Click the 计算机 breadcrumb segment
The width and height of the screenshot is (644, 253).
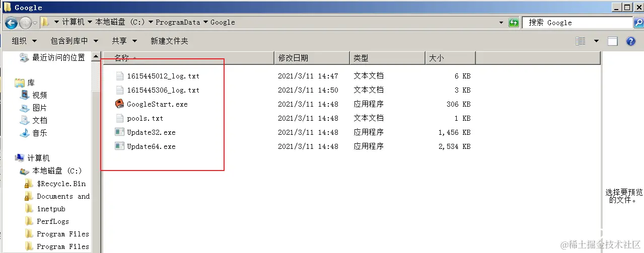[x=74, y=22]
